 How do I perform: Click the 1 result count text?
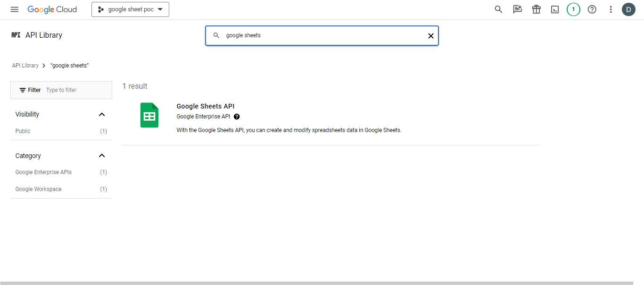click(x=135, y=86)
